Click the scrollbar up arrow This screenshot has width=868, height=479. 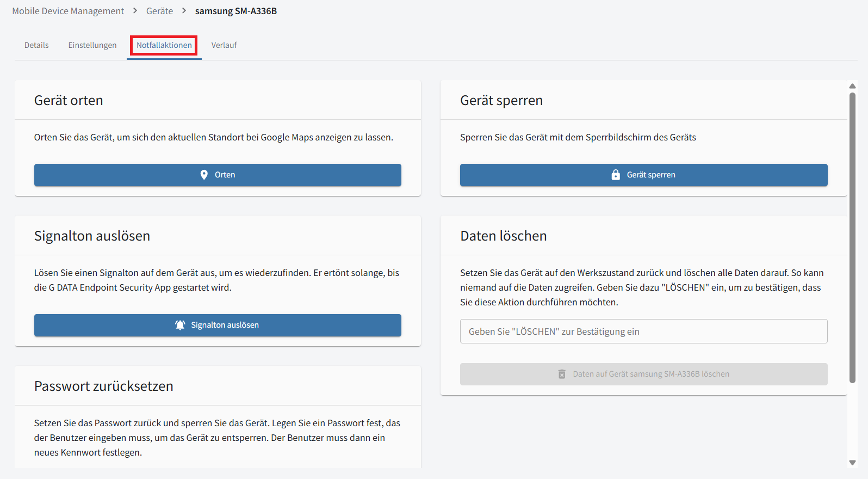tap(852, 86)
